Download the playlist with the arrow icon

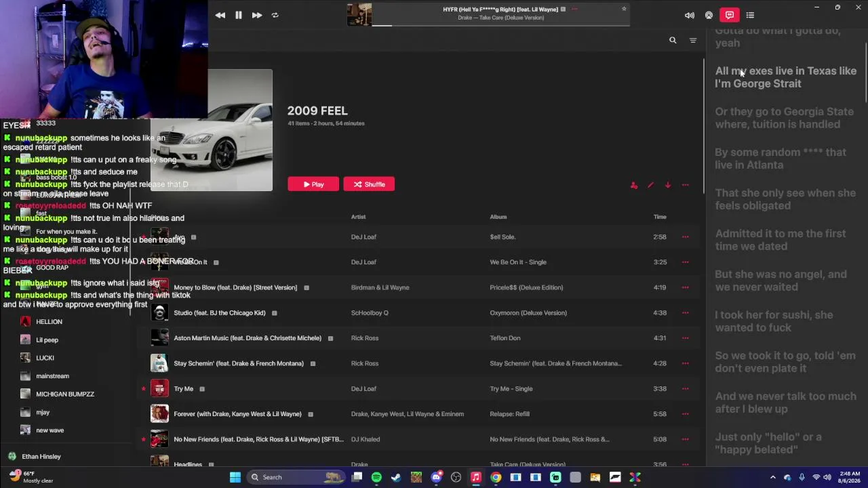668,185
